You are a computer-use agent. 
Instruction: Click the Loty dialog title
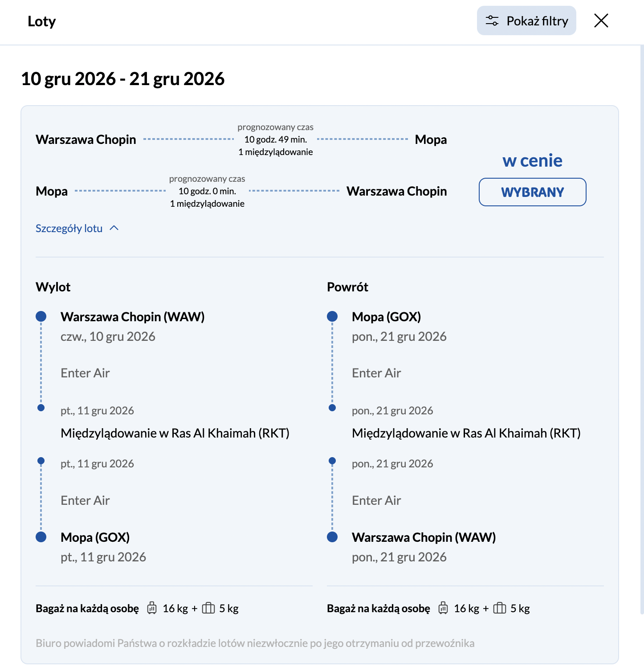point(42,21)
